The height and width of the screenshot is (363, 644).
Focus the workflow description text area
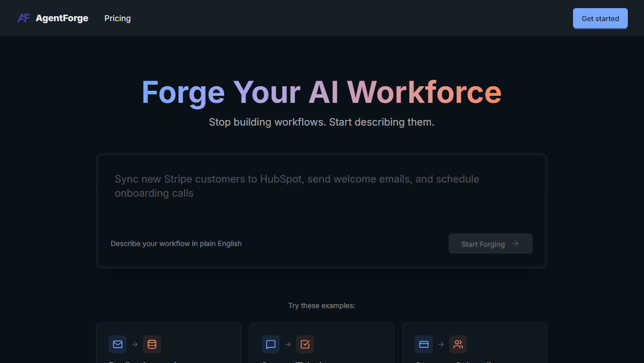click(x=321, y=193)
